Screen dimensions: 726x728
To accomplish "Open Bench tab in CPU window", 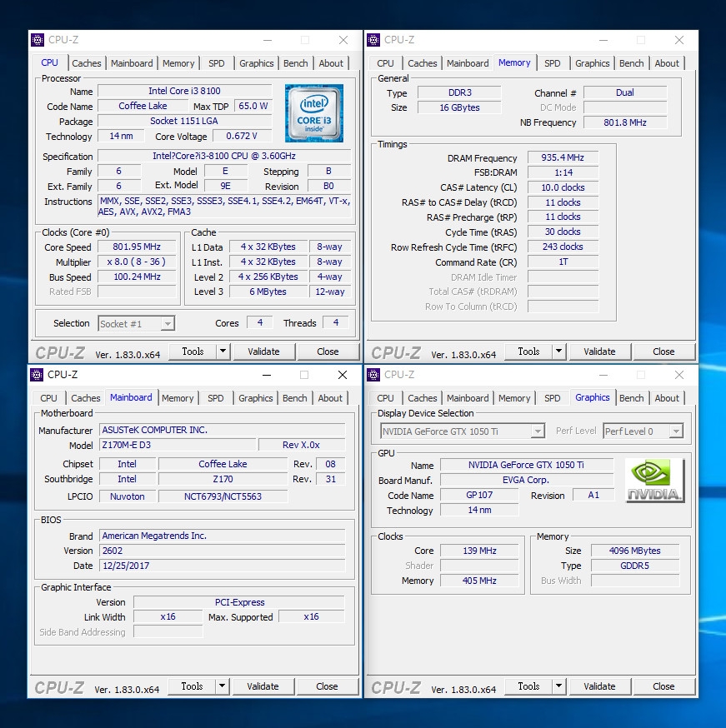I will (295, 63).
